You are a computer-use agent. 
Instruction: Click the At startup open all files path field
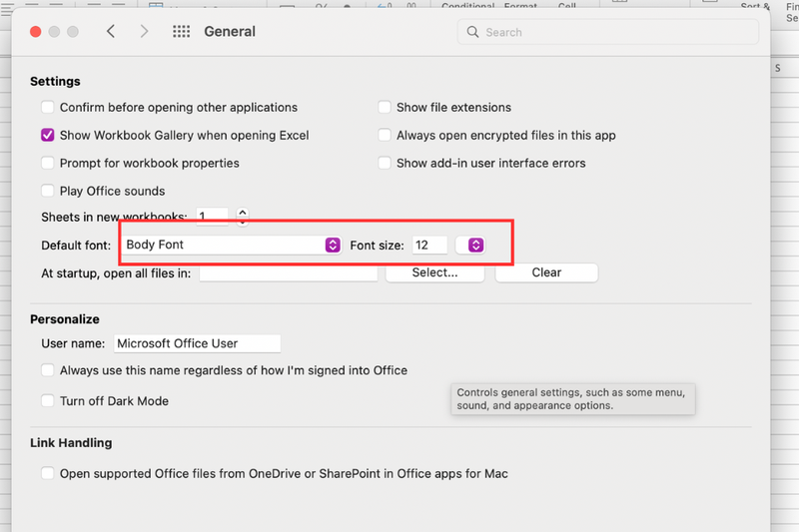tap(289, 272)
